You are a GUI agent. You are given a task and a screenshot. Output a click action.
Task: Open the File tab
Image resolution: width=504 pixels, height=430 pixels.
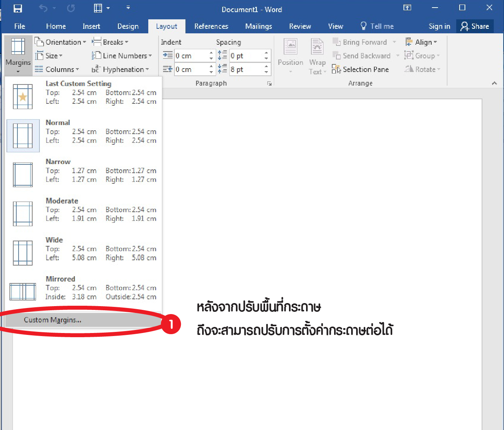point(20,26)
